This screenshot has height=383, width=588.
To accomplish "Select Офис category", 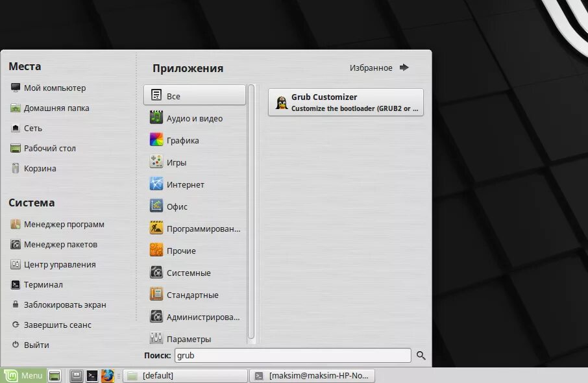I will pos(195,206).
